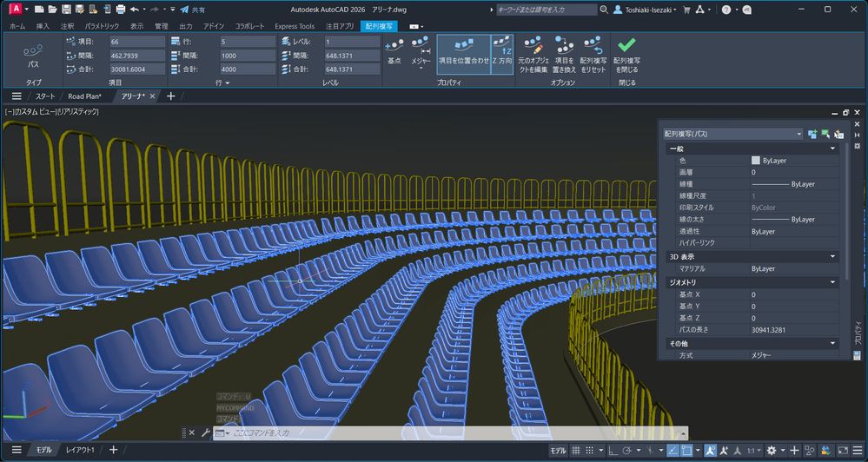Screen dimensions: 868x462
Task: Click the New drawing icon in quick access toolbar
Action: tap(39, 10)
